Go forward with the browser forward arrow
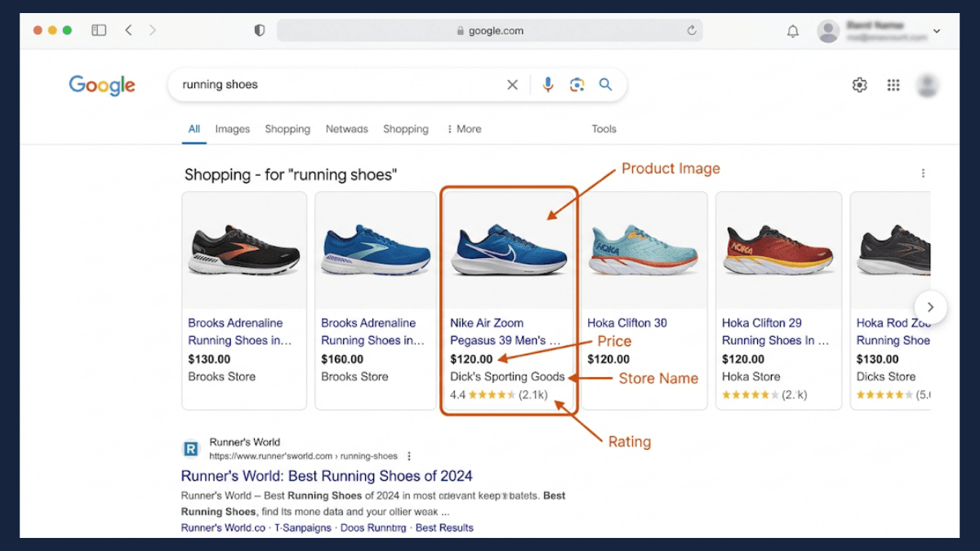The height and width of the screenshot is (551, 980). (152, 30)
